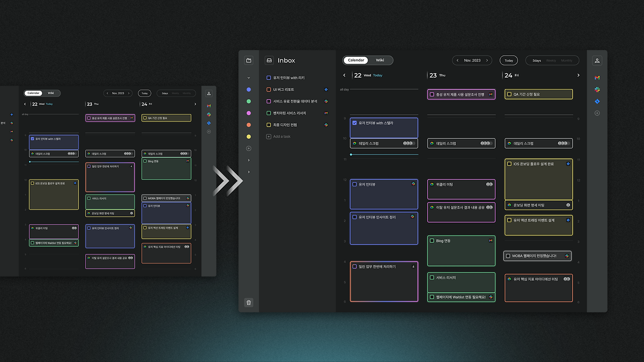The width and height of the screenshot is (644, 362).
Task: Open the Jira integration in the larger window's sidebar
Action: coord(597,102)
